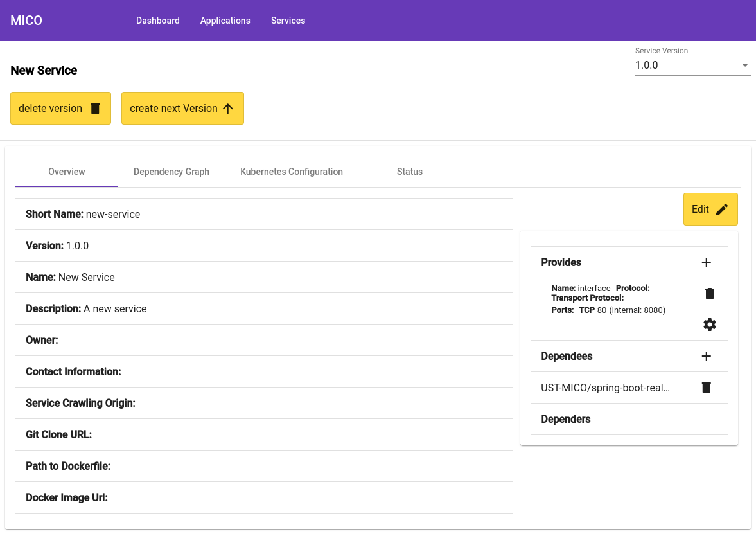
Task: Click the up arrow icon on create next Version
Action: click(228, 109)
